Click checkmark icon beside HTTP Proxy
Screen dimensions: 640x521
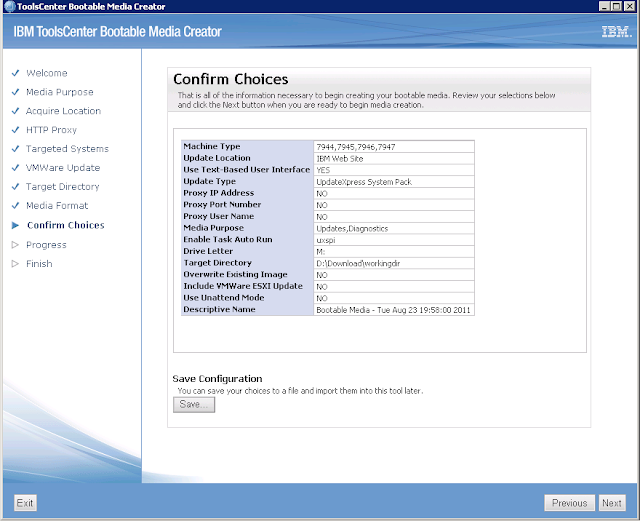click(16, 130)
